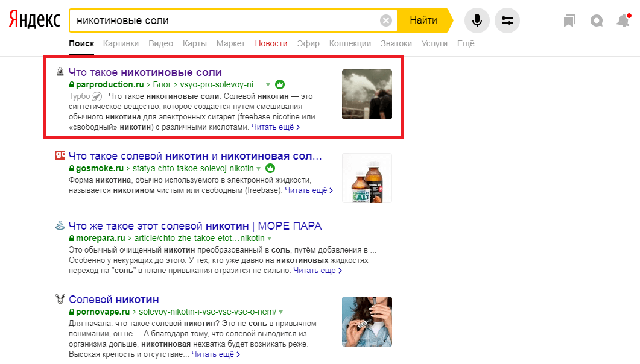Switch to the Коллекции tab
This screenshot has width=640, height=364.
point(350,43)
